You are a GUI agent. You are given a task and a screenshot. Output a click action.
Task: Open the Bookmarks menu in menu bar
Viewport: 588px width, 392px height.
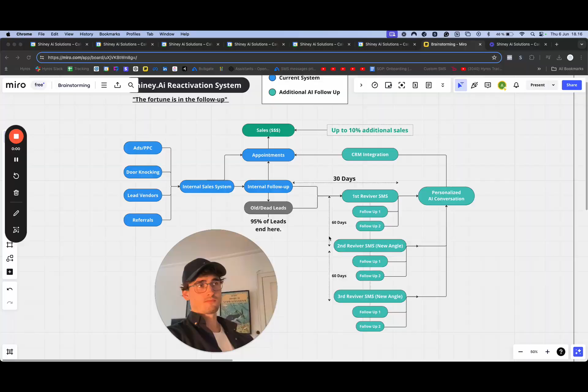click(x=109, y=34)
